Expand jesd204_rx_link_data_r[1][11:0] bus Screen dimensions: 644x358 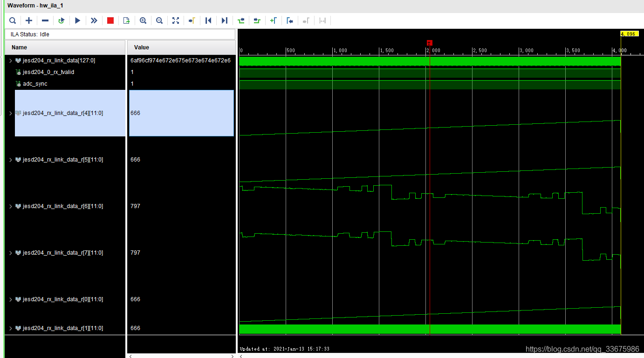pyautogui.click(x=11, y=328)
